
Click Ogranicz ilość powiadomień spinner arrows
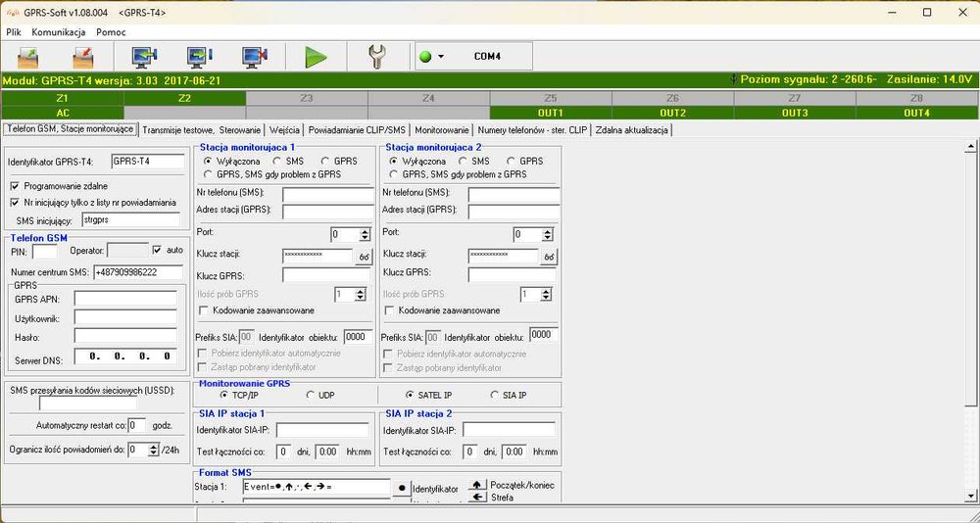153,450
